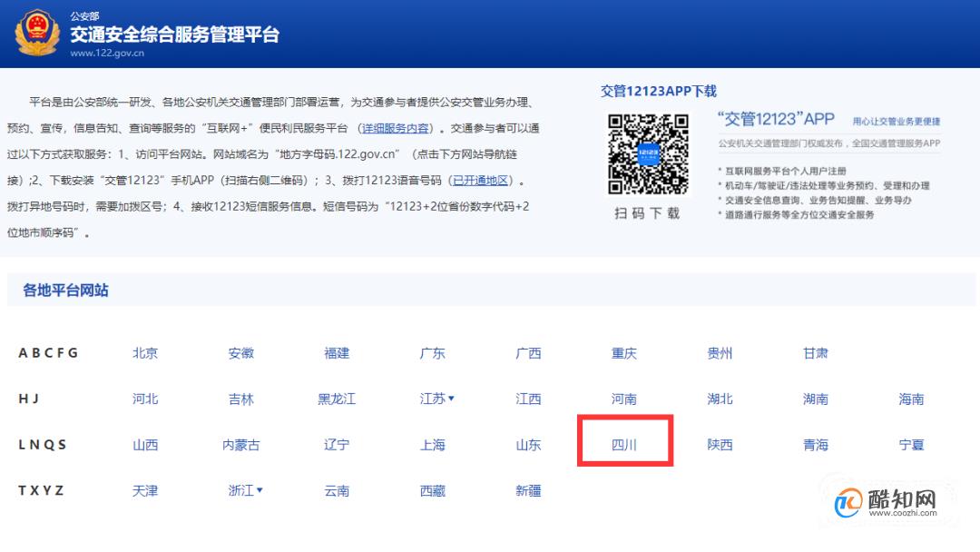
Task: Click the 交管12123APP下载 heading
Action: pos(659,92)
